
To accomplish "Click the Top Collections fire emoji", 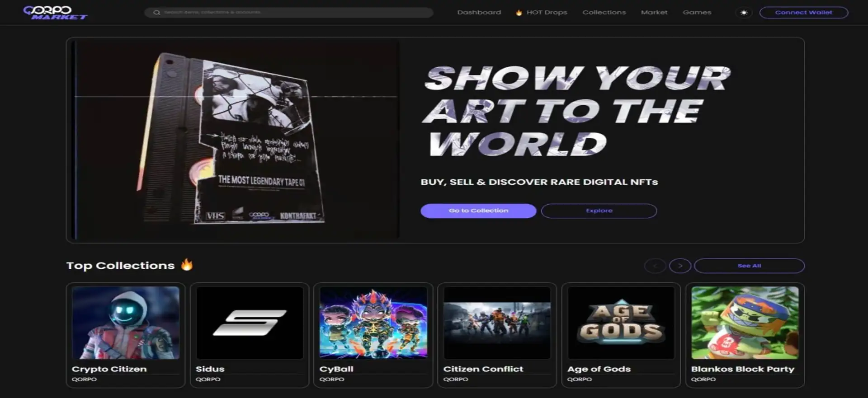I will 187,265.
